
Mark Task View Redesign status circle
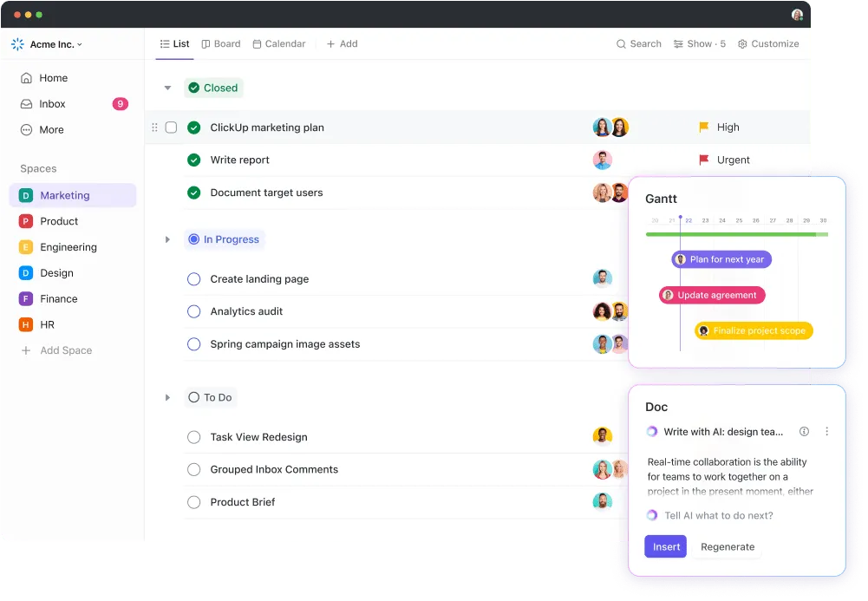pyautogui.click(x=193, y=437)
